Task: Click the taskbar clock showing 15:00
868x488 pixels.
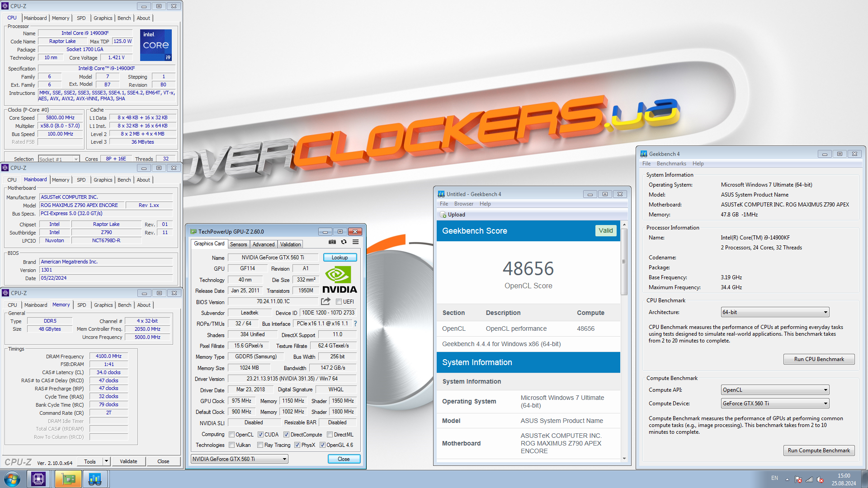Action: (844, 479)
